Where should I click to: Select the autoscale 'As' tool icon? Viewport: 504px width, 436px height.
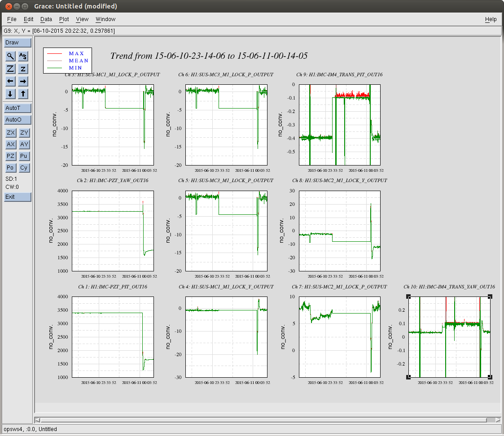click(x=23, y=56)
